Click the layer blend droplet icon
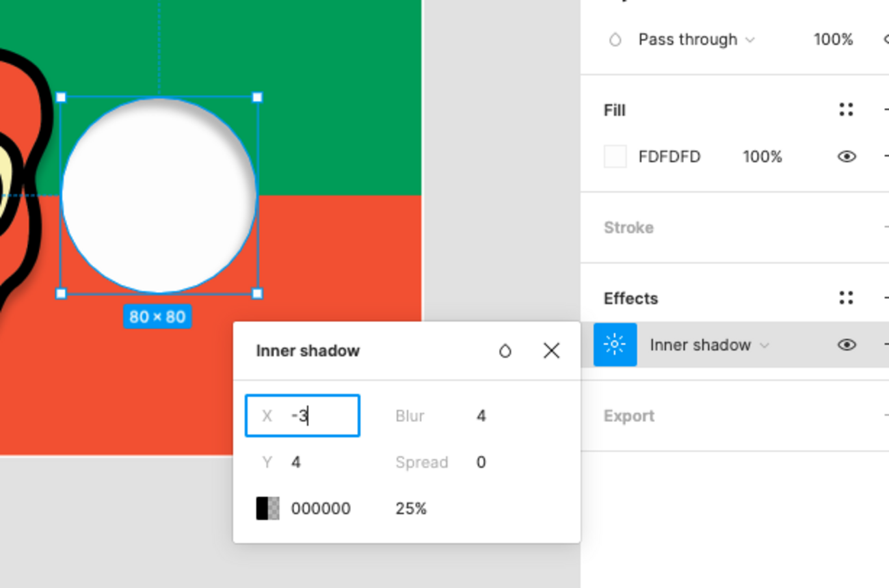 [615, 40]
